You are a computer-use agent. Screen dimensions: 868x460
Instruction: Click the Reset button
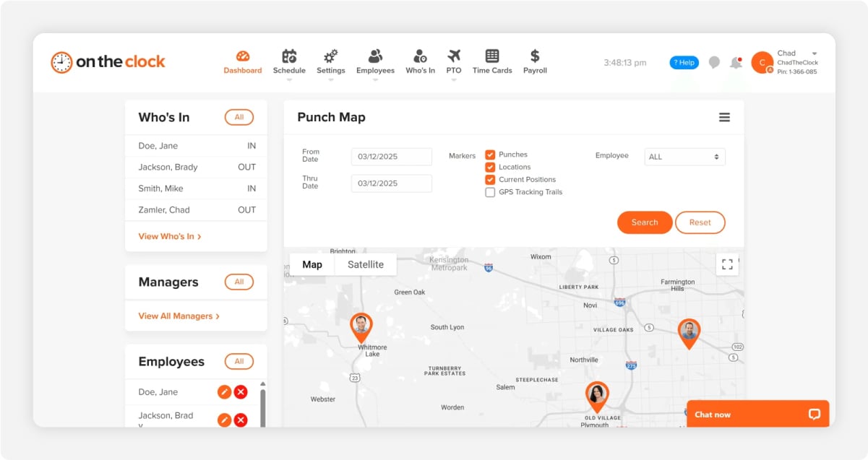tap(700, 222)
